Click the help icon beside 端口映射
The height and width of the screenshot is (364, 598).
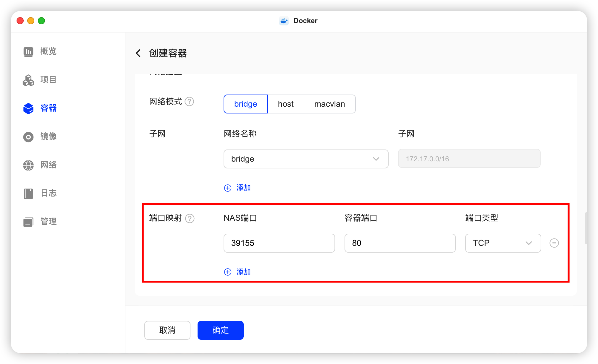[190, 218]
